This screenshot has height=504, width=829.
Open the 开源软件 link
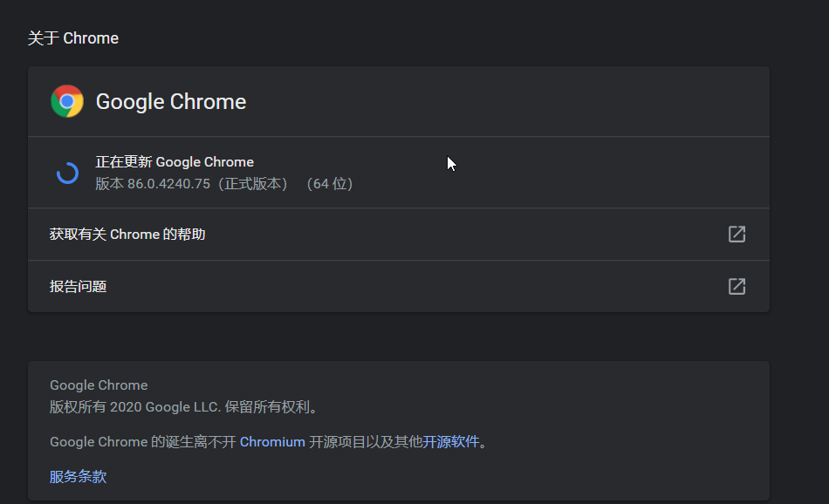coord(450,442)
